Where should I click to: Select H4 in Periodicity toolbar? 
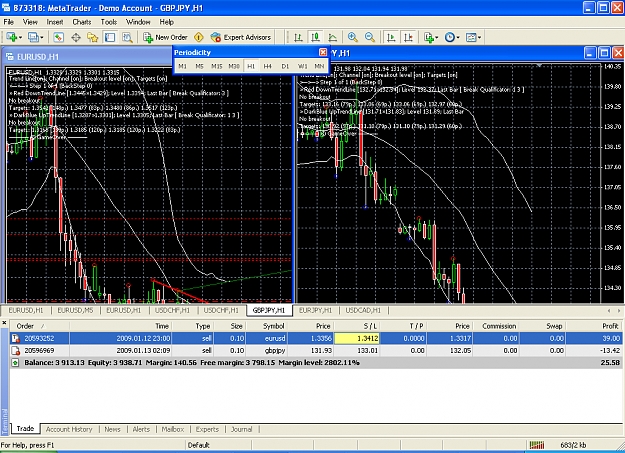pos(268,66)
